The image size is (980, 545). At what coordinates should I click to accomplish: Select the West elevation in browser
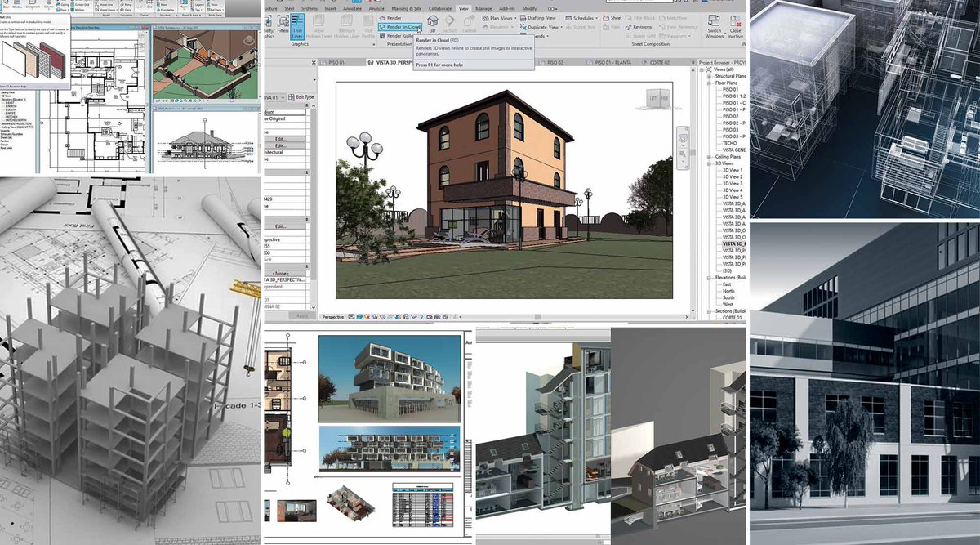[728, 304]
